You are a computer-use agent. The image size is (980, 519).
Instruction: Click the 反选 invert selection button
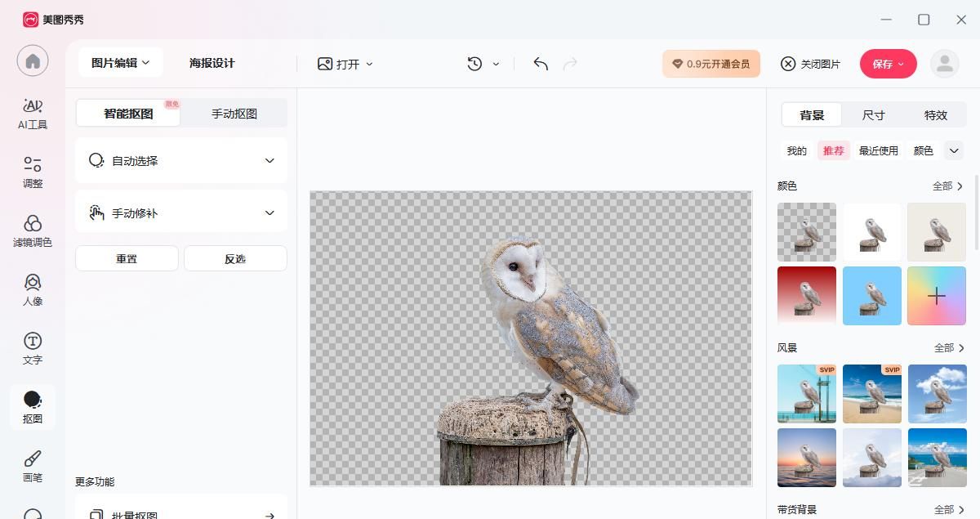coord(235,258)
